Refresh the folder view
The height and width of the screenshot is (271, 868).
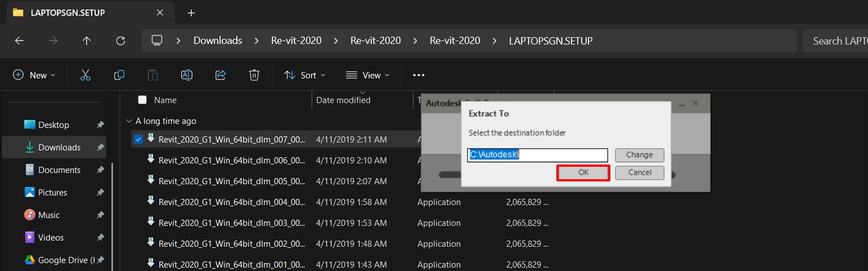point(120,41)
